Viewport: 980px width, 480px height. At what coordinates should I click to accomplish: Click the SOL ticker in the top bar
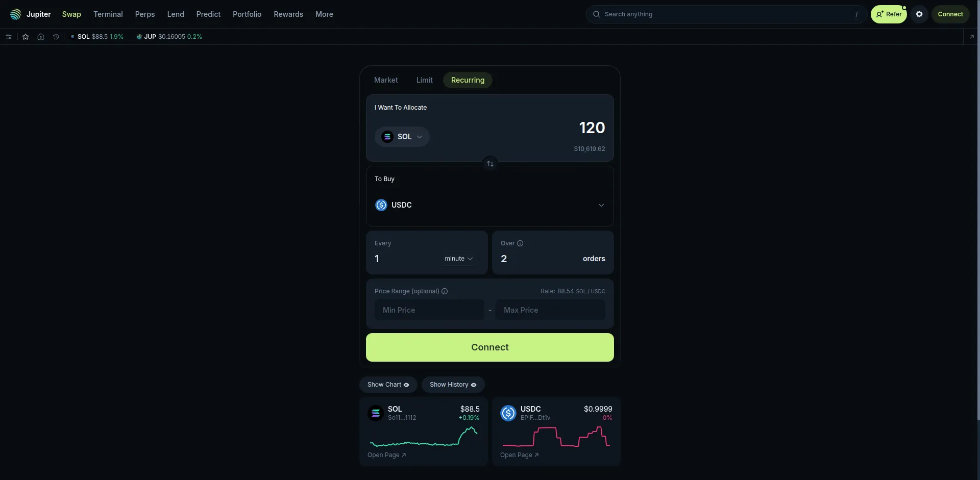click(97, 37)
